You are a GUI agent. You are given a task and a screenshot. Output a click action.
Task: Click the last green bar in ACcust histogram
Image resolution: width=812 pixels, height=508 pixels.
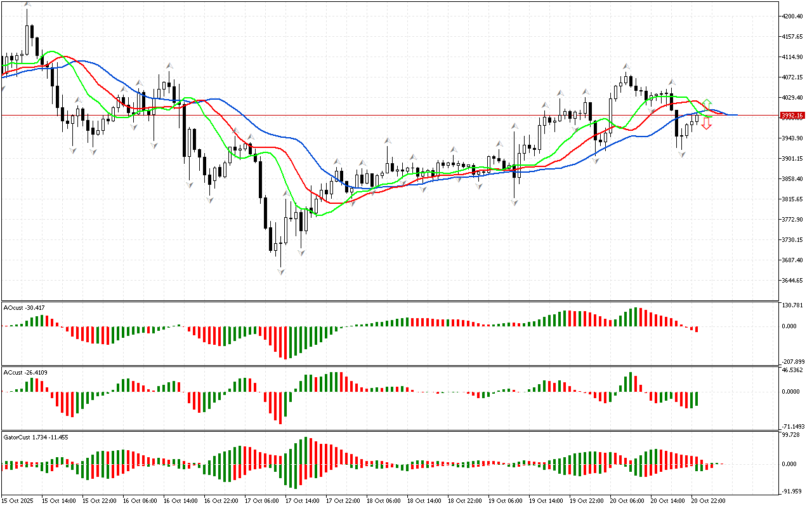(697, 399)
